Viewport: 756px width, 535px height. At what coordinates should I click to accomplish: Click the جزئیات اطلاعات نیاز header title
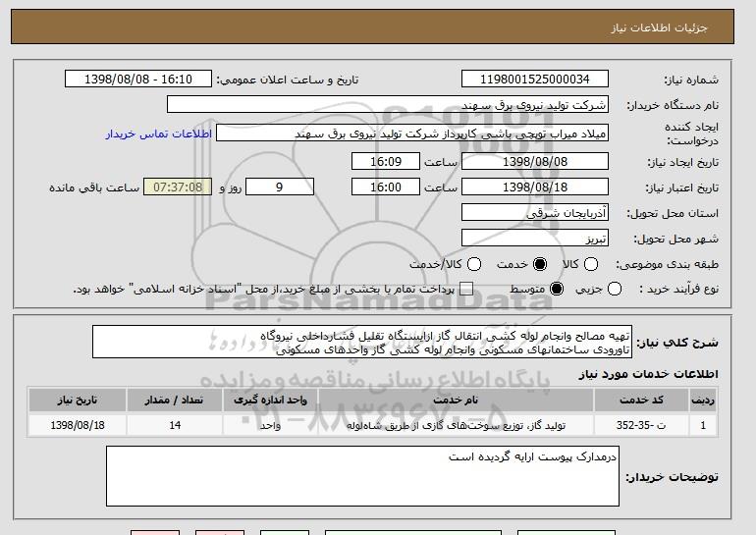660,27
